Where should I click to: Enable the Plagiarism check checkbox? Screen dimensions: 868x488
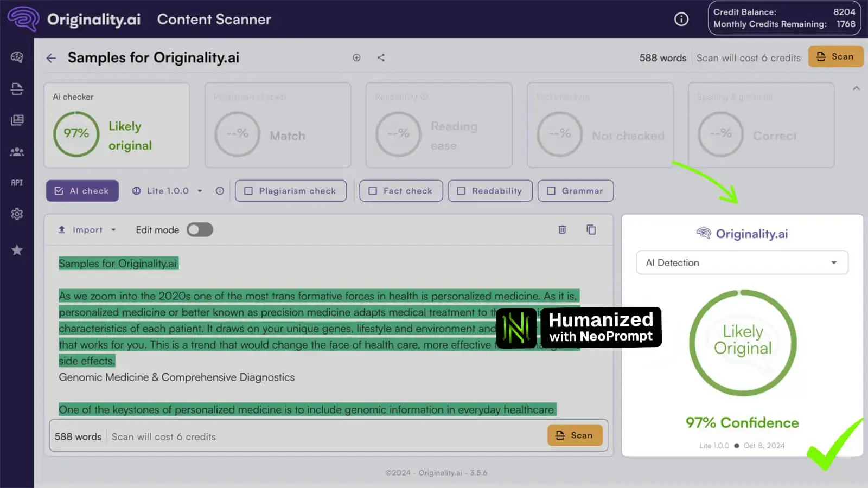pos(249,191)
